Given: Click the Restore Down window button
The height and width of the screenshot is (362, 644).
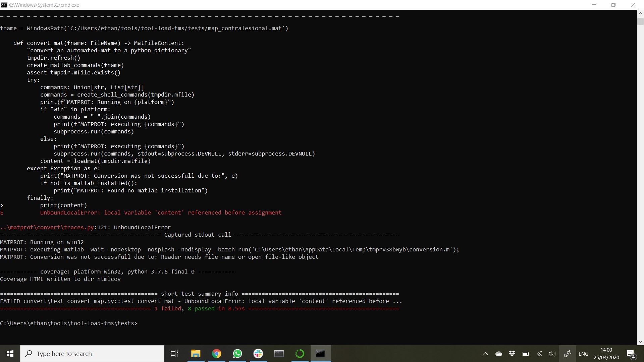Looking at the screenshot, I should [x=614, y=5].
